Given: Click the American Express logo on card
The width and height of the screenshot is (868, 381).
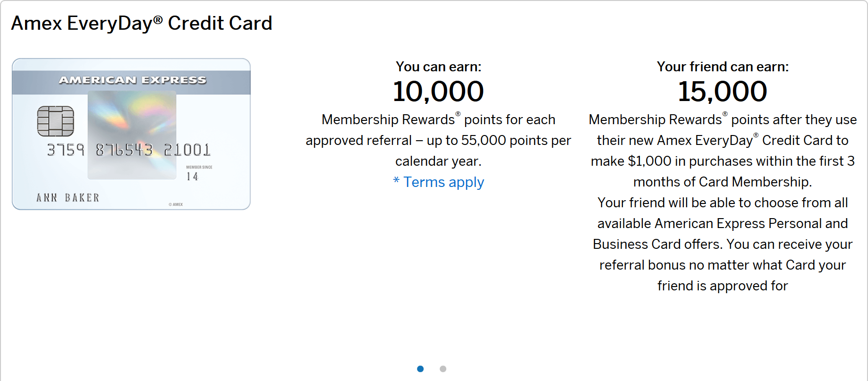Looking at the screenshot, I should pyautogui.click(x=133, y=80).
